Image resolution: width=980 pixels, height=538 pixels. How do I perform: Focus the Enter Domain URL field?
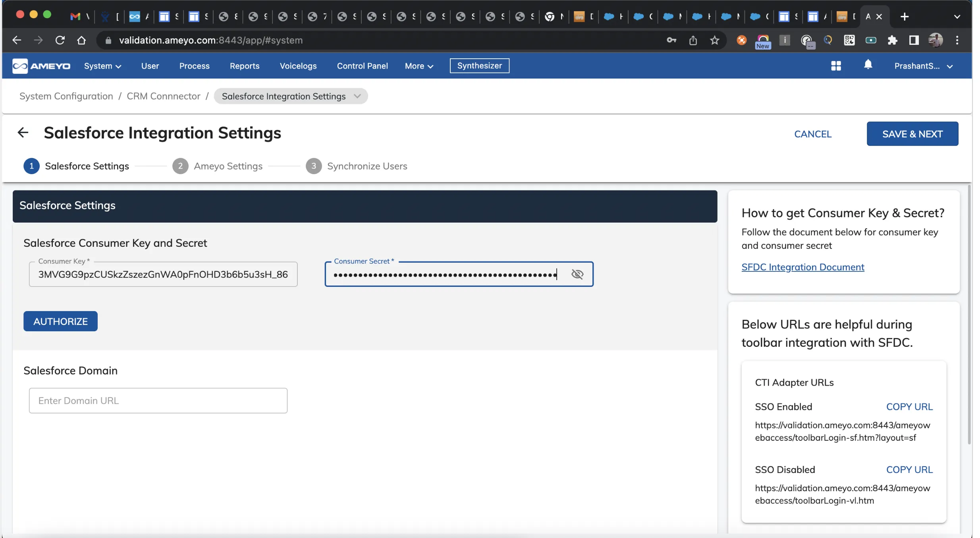tap(158, 400)
